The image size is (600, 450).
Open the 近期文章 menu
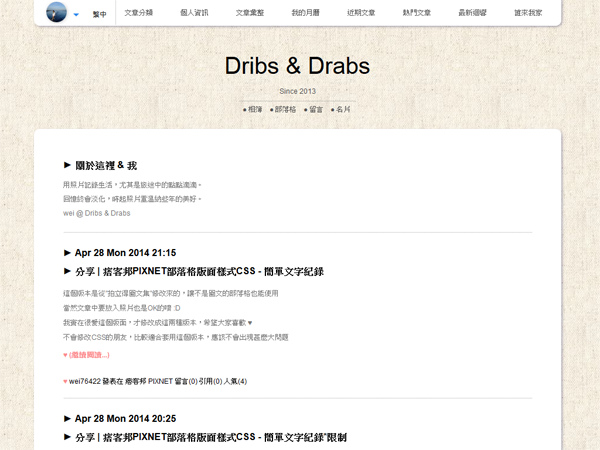click(361, 13)
